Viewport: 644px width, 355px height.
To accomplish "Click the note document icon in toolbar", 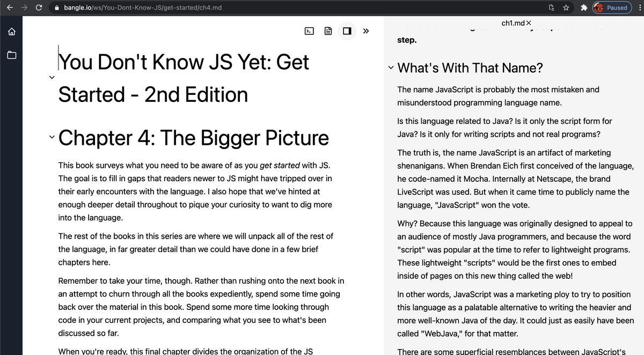I will click(x=328, y=31).
